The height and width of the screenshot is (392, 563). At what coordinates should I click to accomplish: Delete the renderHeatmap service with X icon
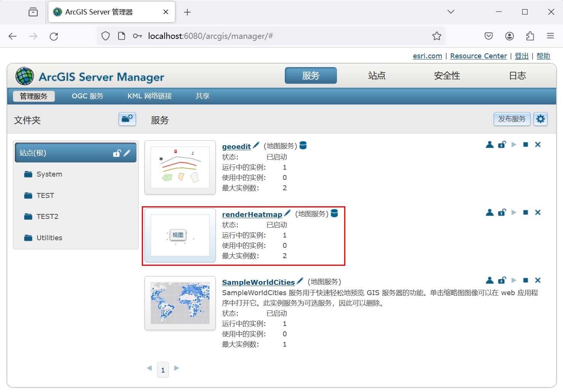tap(538, 212)
